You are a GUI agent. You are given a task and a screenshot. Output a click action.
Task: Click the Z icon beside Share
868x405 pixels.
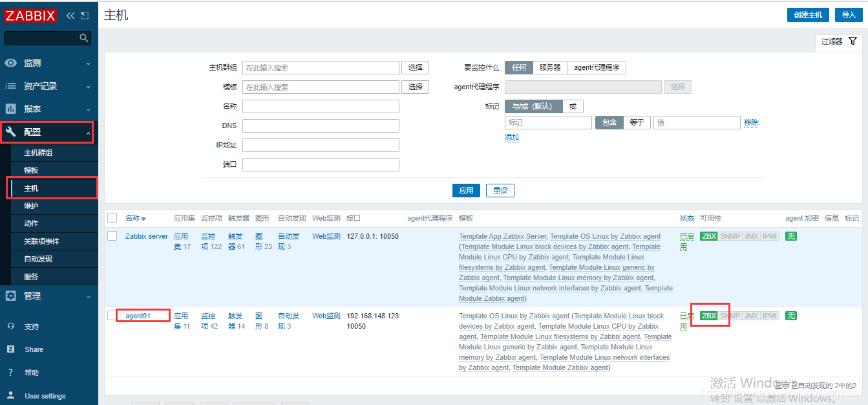(10, 349)
